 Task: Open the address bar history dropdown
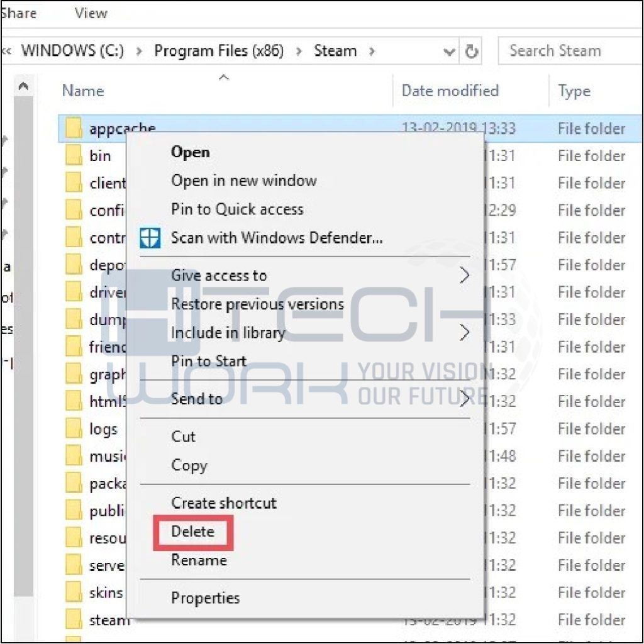[x=449, y=52]
